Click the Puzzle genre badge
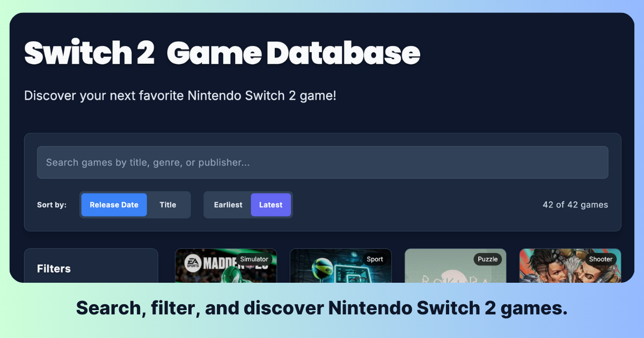 coord(487,259)
